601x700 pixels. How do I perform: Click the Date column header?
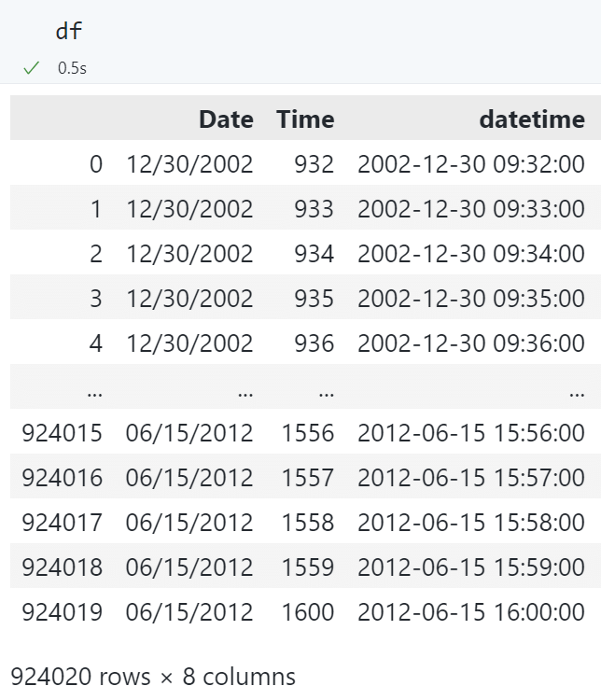(x=226, y=119)
